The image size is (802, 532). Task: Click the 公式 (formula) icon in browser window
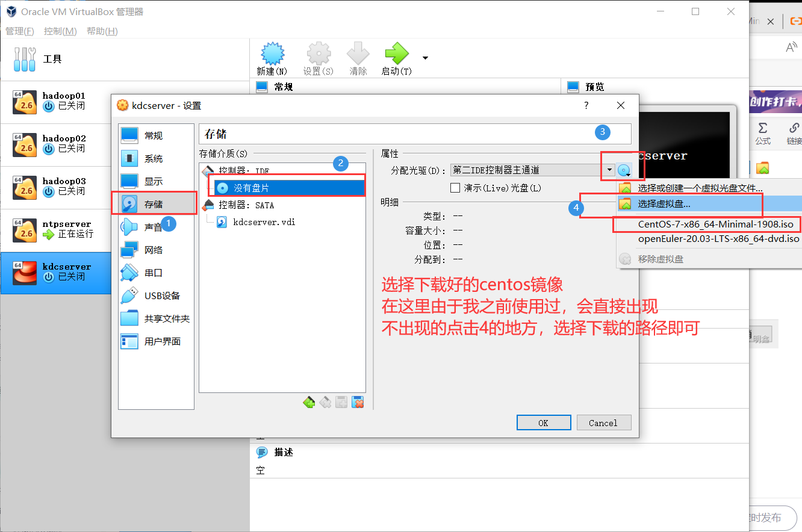click(763, 134)
